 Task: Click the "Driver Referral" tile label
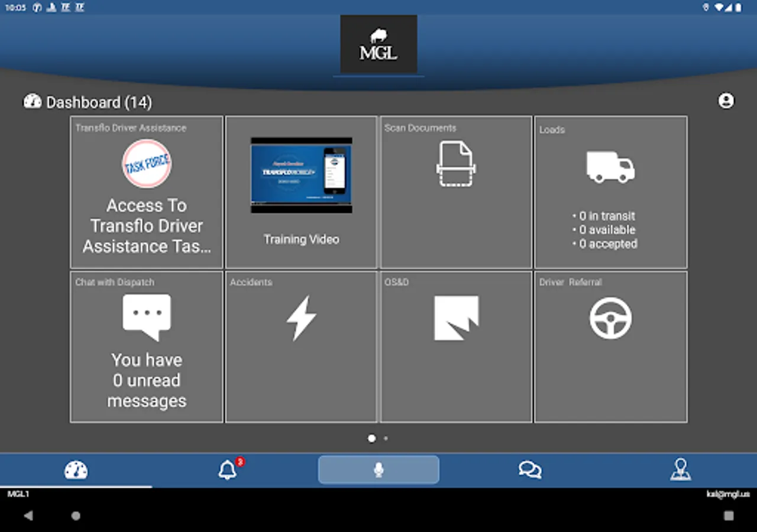click(570, 282)
